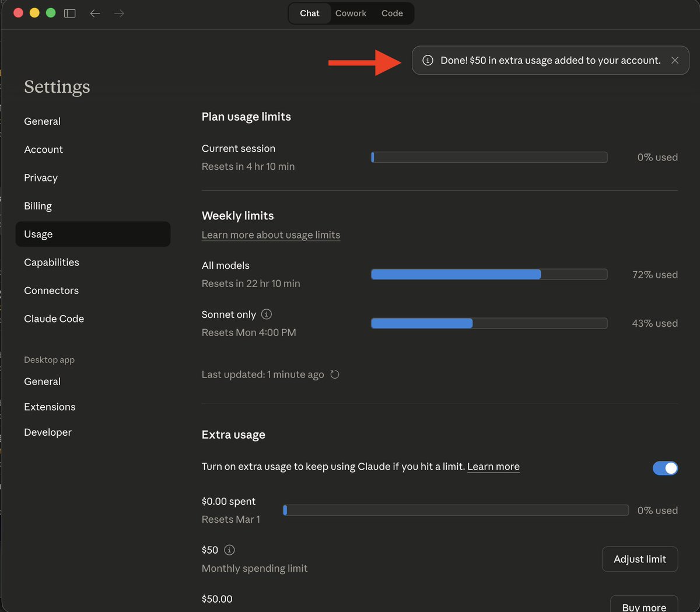Click the Adjust limit button
Screen dimensions: 700x612
640,559
